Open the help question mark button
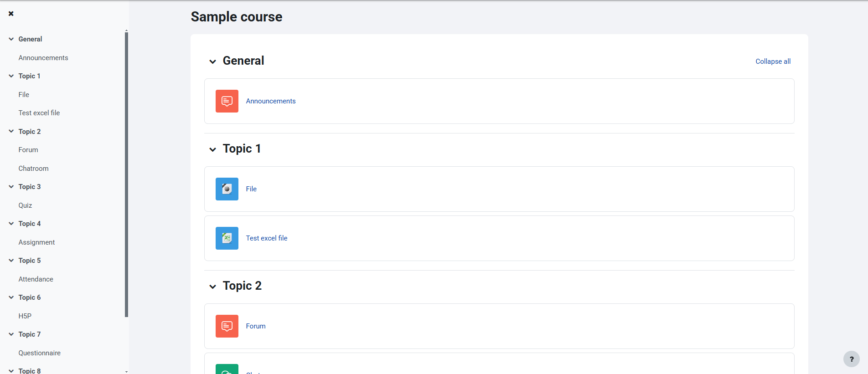This screenshot has width=868, height=374. point(851,359)
